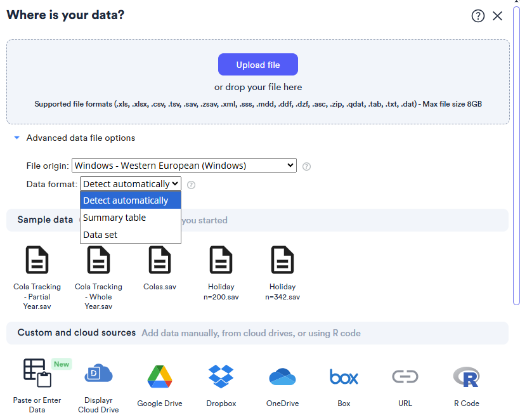The width and height of the screenshot is (520, 420).
Task: Choose Google Drive as data source
Action: click(160, 377)
